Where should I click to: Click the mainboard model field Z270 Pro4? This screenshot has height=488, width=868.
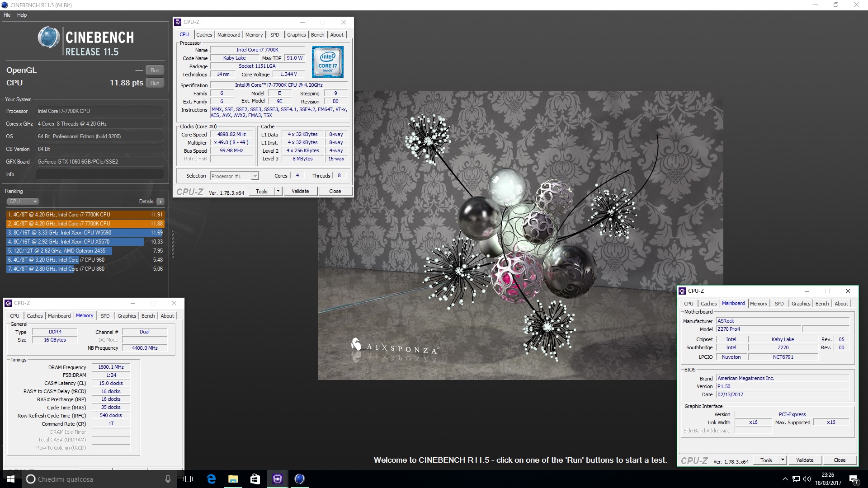[758, 329]
